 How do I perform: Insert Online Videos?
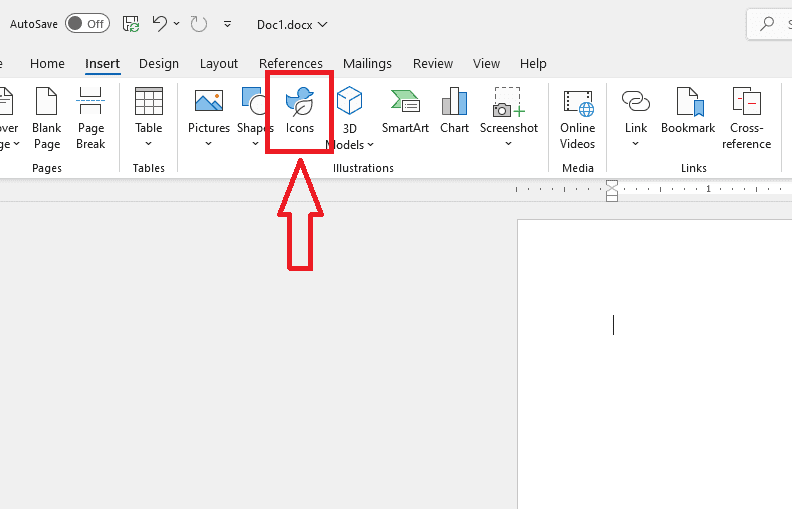pos(578,120)
